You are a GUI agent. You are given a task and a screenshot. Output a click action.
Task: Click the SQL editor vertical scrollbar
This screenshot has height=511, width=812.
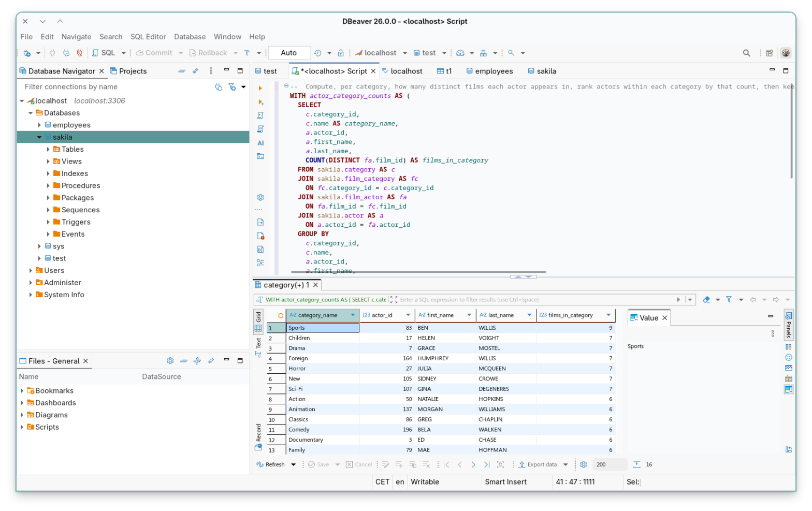tap(791, 131)
